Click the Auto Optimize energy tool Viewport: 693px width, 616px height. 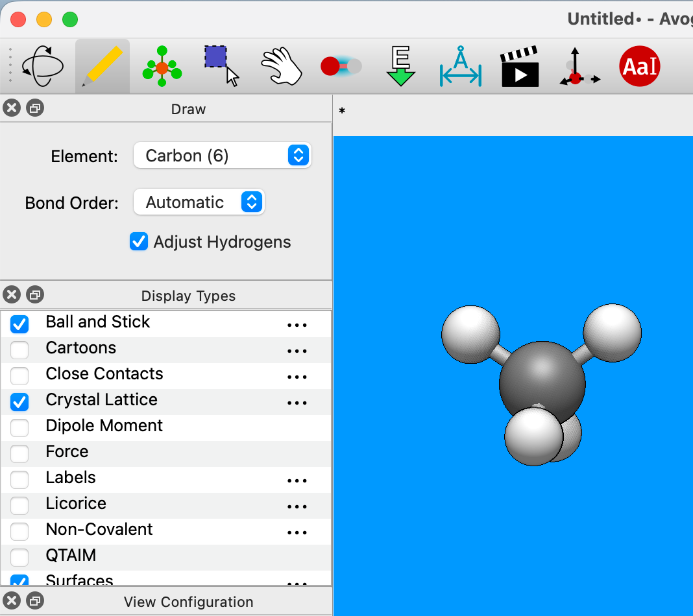(400, 66)
